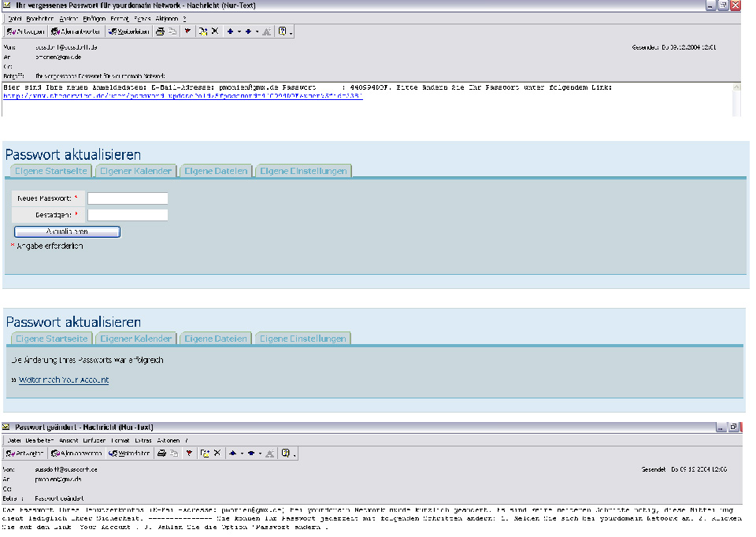Click the move-to-folder icon
756x537 pixels.
202,31
